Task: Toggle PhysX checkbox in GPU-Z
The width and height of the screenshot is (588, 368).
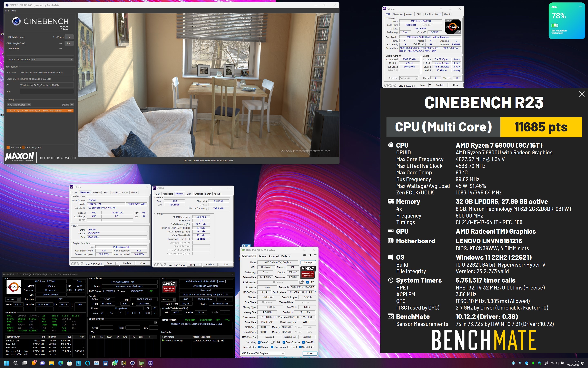Action: coord(289,347)
